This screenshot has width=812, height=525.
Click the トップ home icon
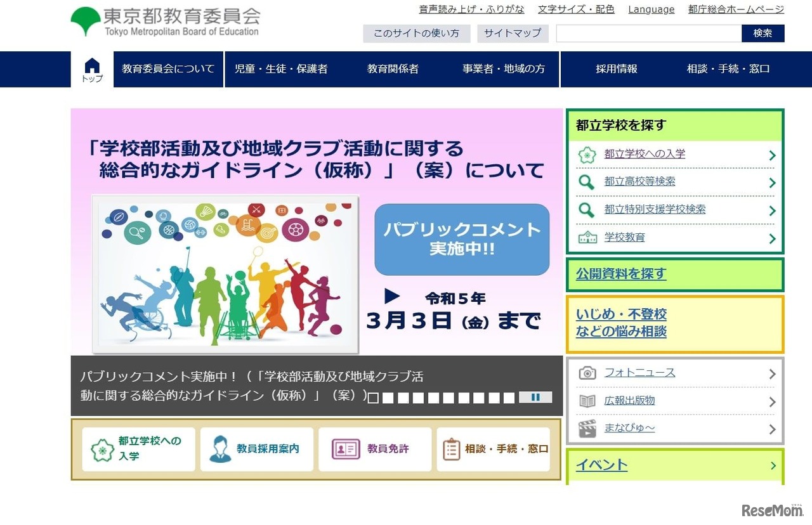point(92,65)
